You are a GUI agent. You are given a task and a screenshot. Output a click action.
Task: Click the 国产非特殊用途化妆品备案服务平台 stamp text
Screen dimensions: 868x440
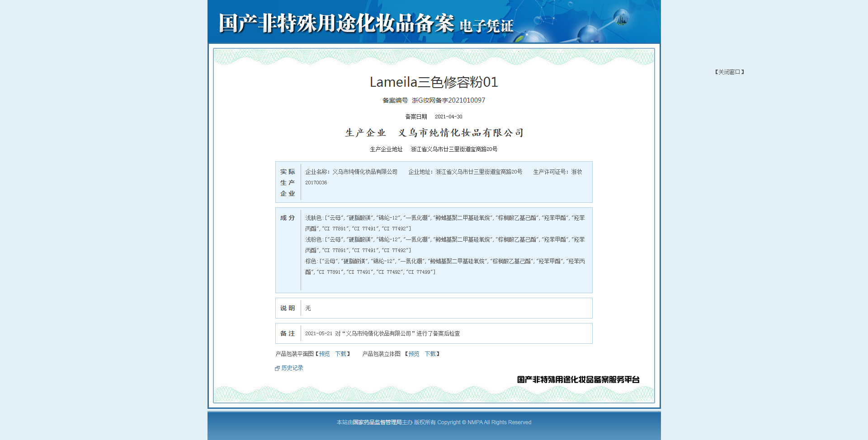[578, 379]
